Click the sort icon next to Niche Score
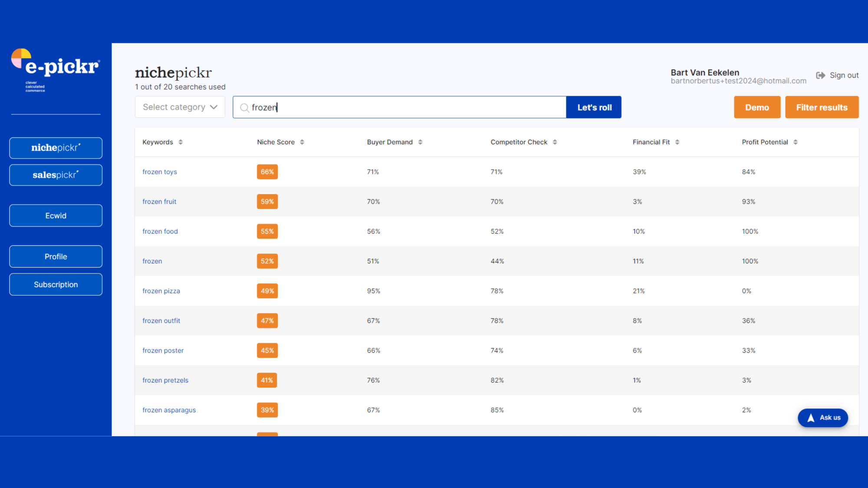868x488 pixels. (302, 142)
